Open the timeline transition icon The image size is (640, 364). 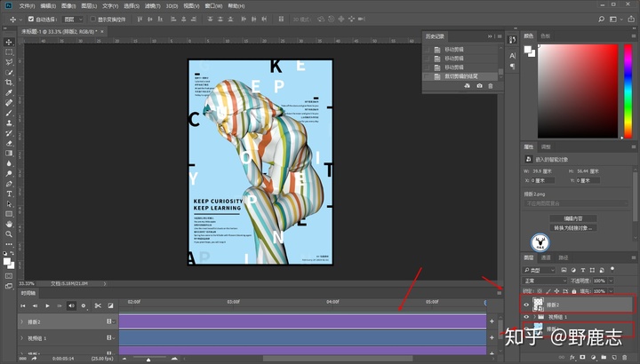click(x=110, y=305)
